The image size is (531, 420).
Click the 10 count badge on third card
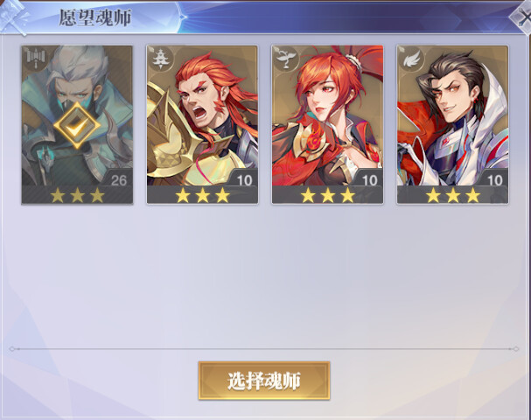(x=369, y=179)
